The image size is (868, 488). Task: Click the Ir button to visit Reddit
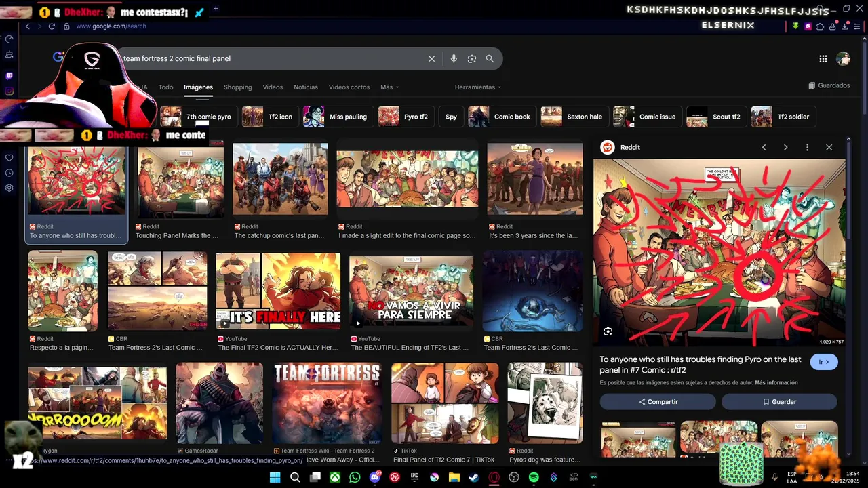pyautogui.click(x=824, y=362)
